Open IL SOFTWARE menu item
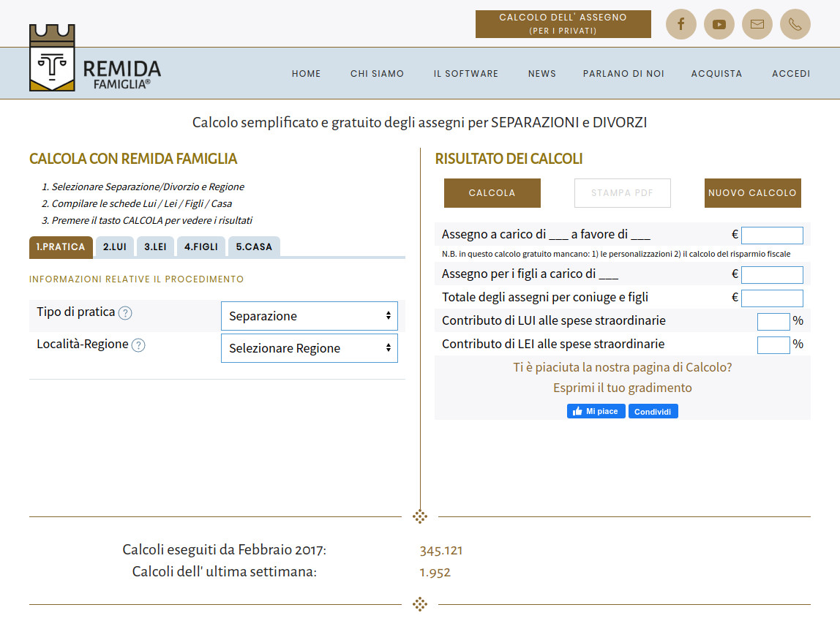Viewport: 840px width, 621px height. point(466,74)
